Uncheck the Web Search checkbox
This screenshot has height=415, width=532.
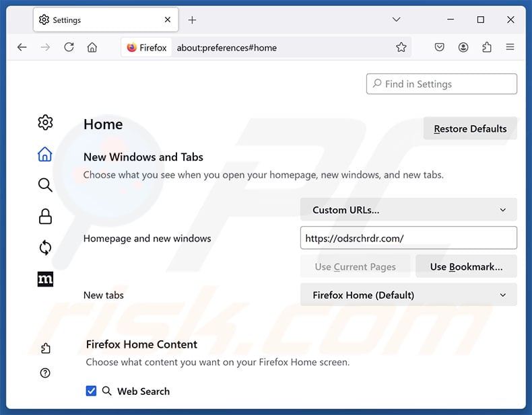[x=91, y=391]
